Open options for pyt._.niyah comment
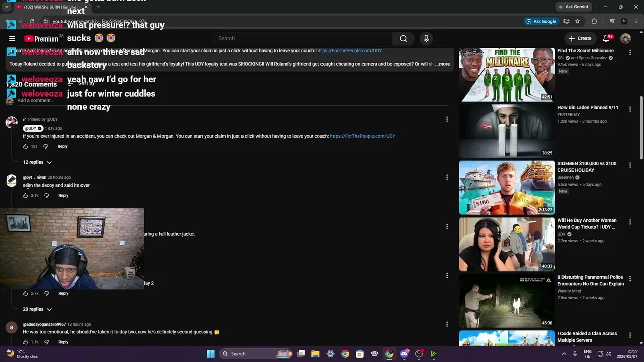 tap(447, 177)
